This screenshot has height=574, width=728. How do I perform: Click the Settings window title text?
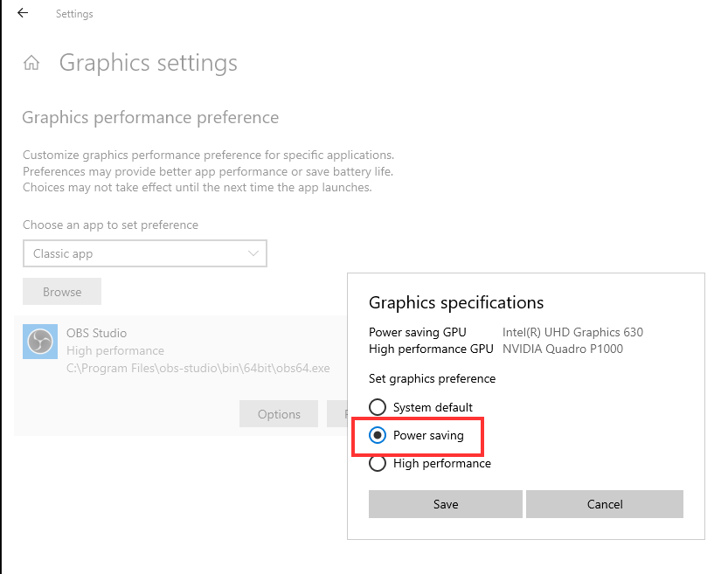tap(74, 14)
